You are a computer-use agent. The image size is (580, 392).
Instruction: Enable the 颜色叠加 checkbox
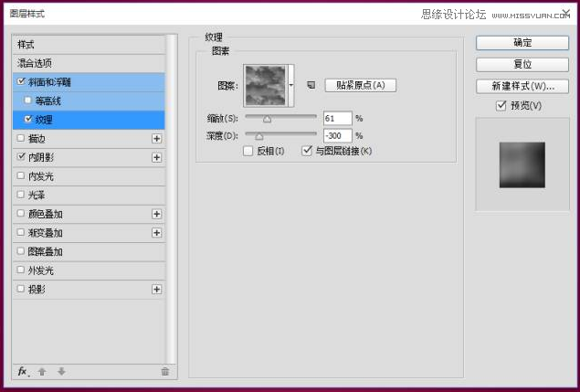click(x=21, y=214)
